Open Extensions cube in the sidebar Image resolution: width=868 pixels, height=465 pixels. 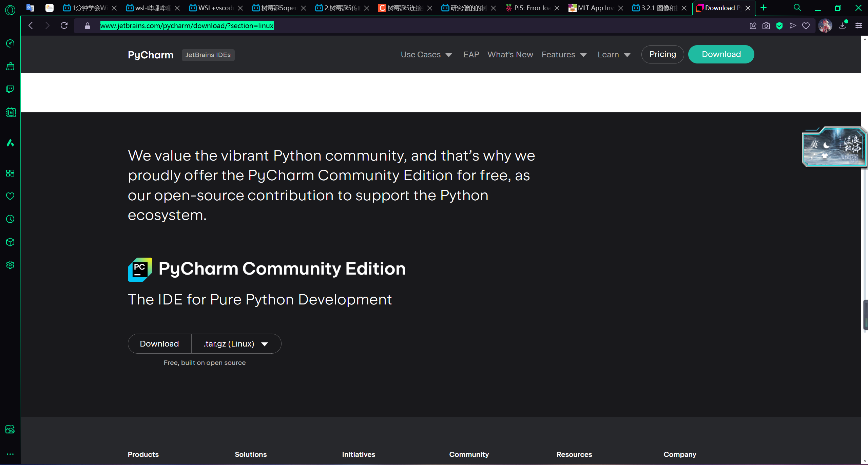click(10, 242)
